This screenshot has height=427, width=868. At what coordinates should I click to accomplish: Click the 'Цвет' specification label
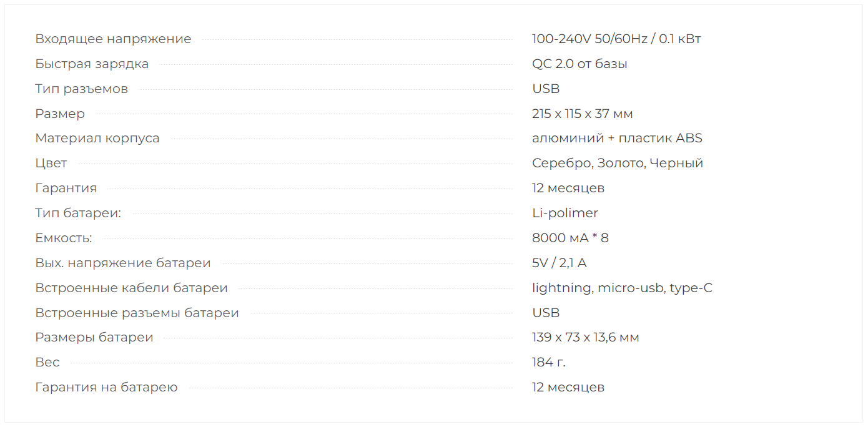[x=51, y=163]
